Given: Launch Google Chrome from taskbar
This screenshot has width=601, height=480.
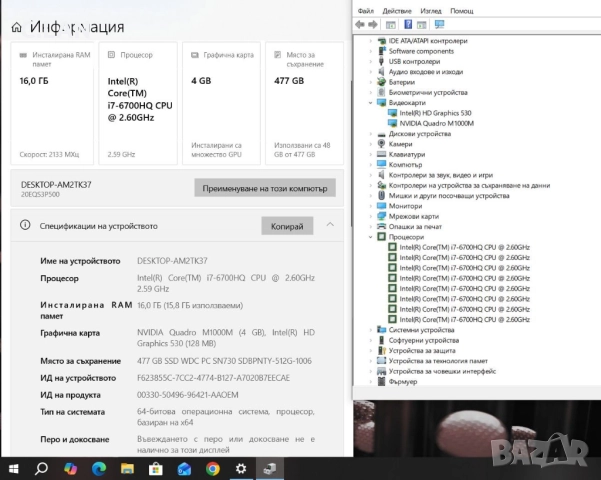Looking at the screenshot, I should (213, 468).
